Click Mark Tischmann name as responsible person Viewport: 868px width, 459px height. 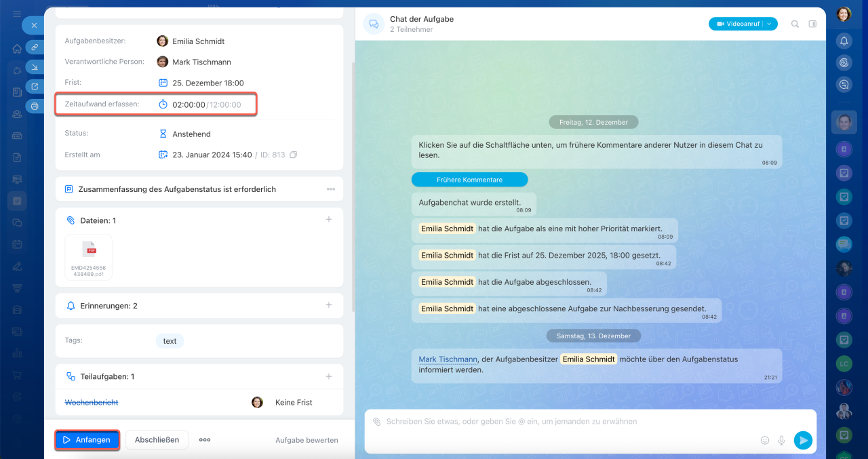coord(201,62)
